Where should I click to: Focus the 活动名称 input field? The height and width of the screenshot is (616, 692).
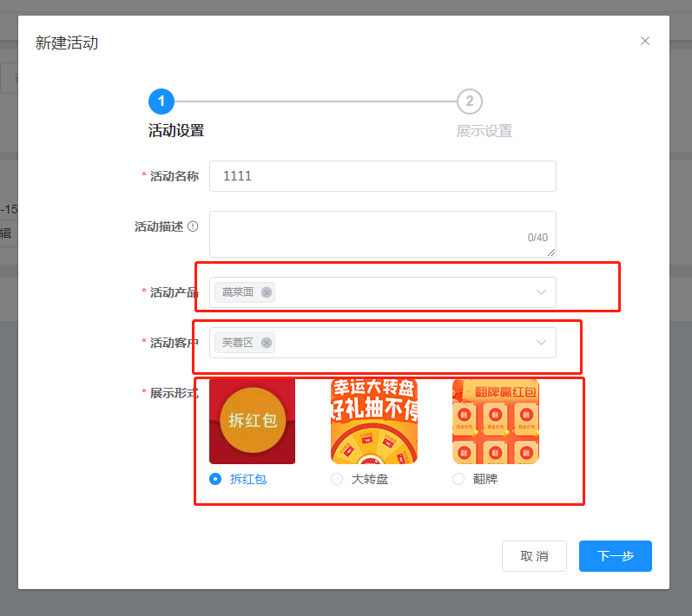click(x=383, y=176)
